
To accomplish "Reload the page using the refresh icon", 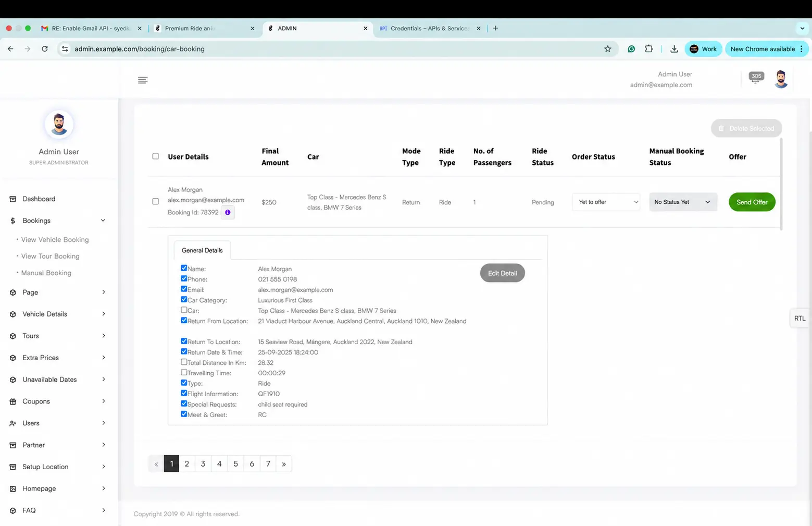I will (45, 49).
